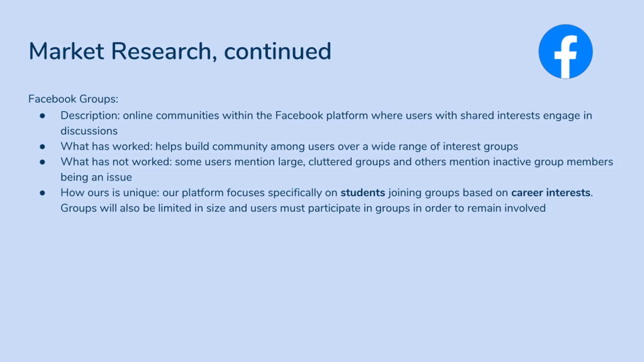
Task: Click the 'How ours is unique:' label
Action: [x=110, y=193]
